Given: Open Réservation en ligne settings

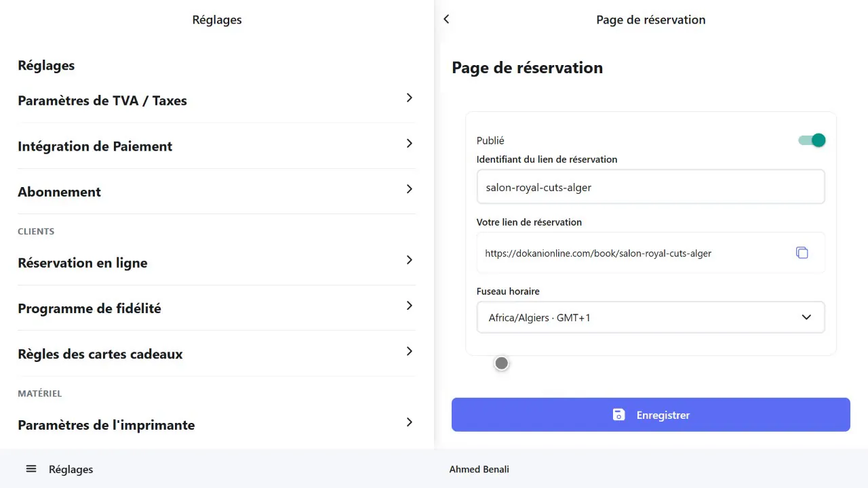Looking at the screenshot, I should pos(216,262).
